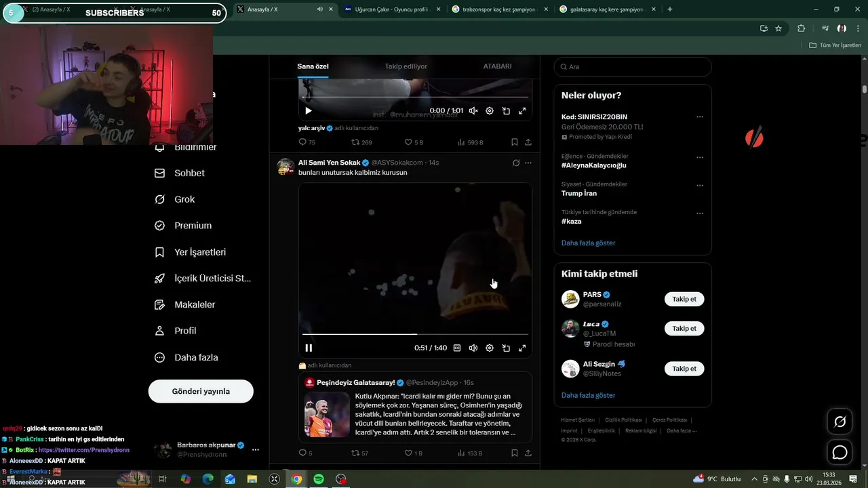This screenshot has width=868, height=488.
Task: Fullscreen the yalc arşiv video
Action: tap(522, 111)
